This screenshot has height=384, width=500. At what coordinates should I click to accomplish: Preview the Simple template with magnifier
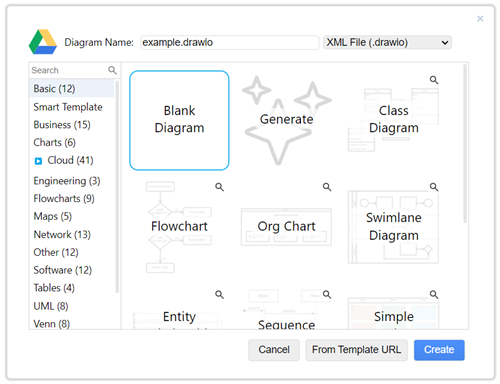[x=434, y=294]
